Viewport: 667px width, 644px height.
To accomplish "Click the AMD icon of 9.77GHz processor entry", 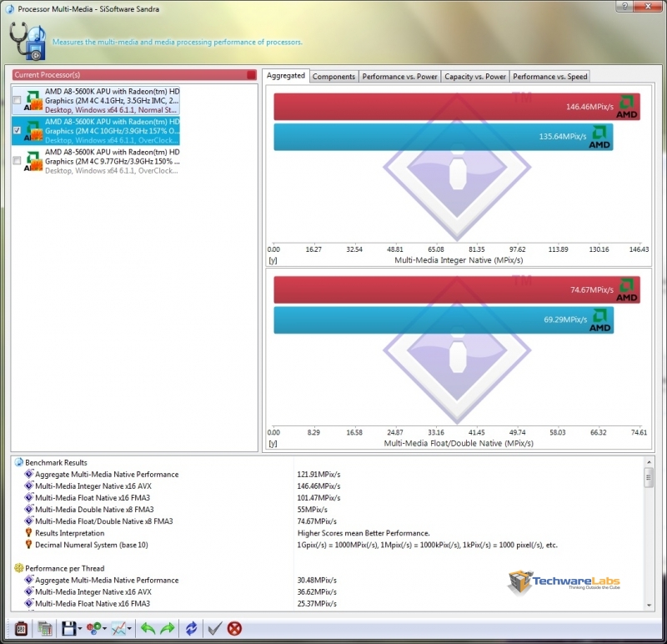I will [33, 161].
